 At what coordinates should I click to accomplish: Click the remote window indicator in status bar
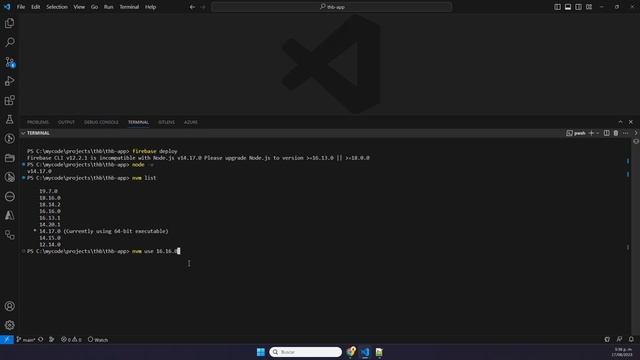pyautogui.click(x=7, y=340)
